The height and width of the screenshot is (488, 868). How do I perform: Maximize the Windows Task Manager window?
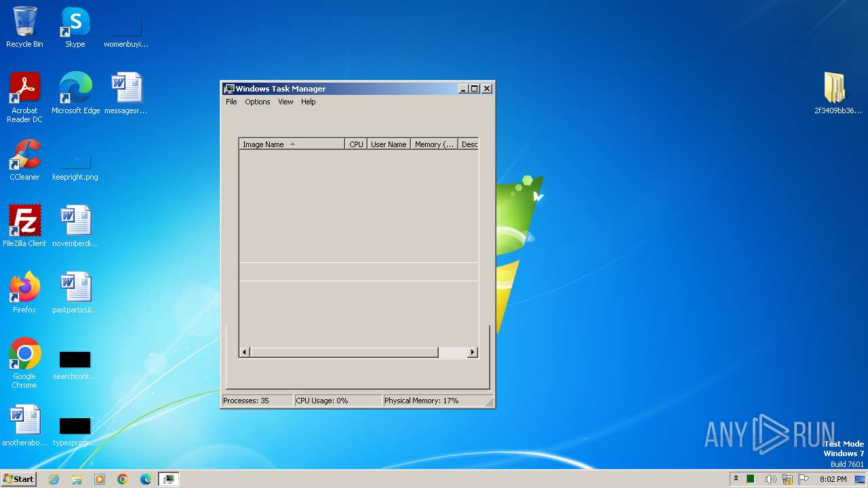click(x=475, y=89)
